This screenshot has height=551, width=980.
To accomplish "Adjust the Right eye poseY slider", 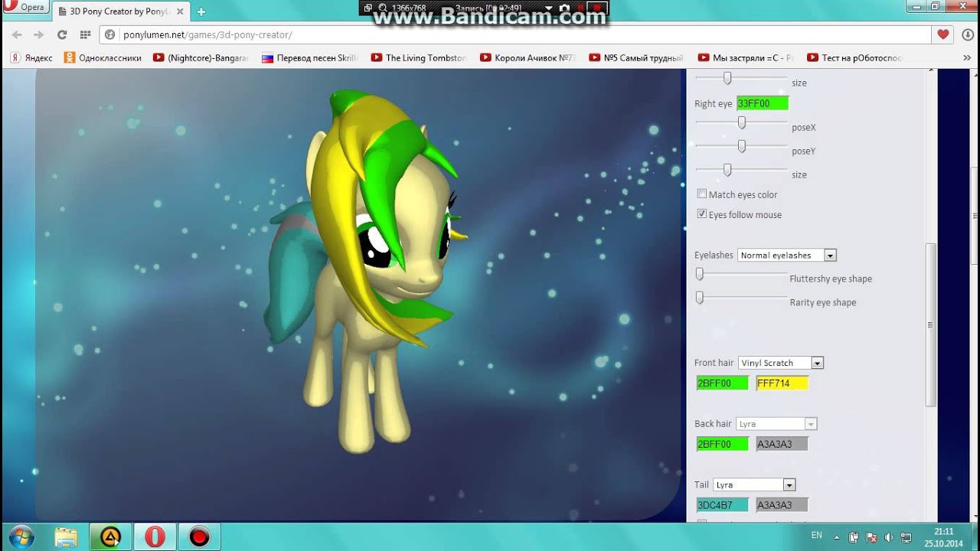I will pos(741,146).
